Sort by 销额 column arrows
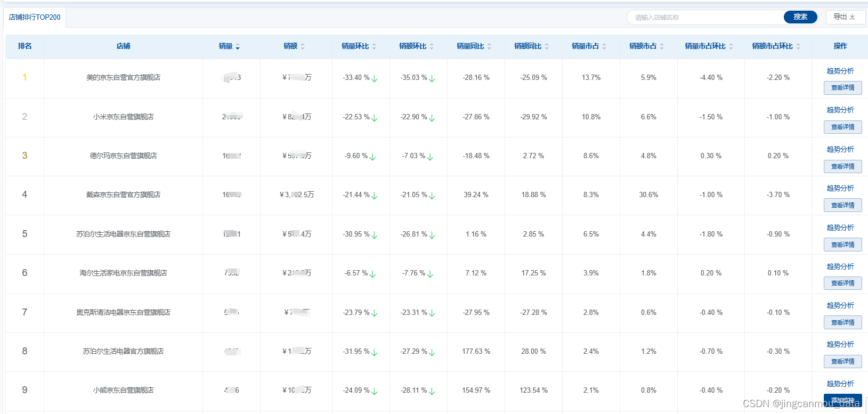Image resolution: width=868 pixels, height=414 pixels. 303,46
